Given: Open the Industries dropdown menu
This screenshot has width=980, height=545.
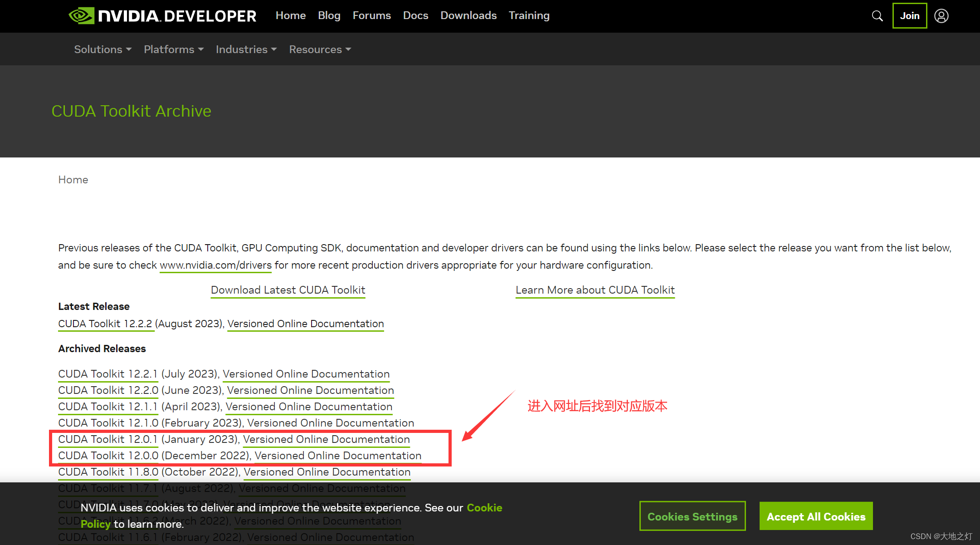Looking at the screenshot, I should click(246, 49).
